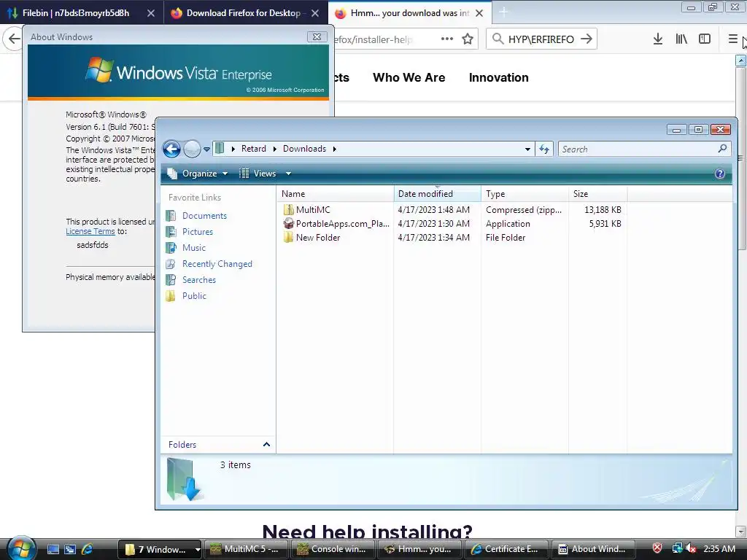Viewport: 747px width, 560px height.
Task: Expand the arrow after Downloads breadcrumb
Action: [x=334, y=149]
